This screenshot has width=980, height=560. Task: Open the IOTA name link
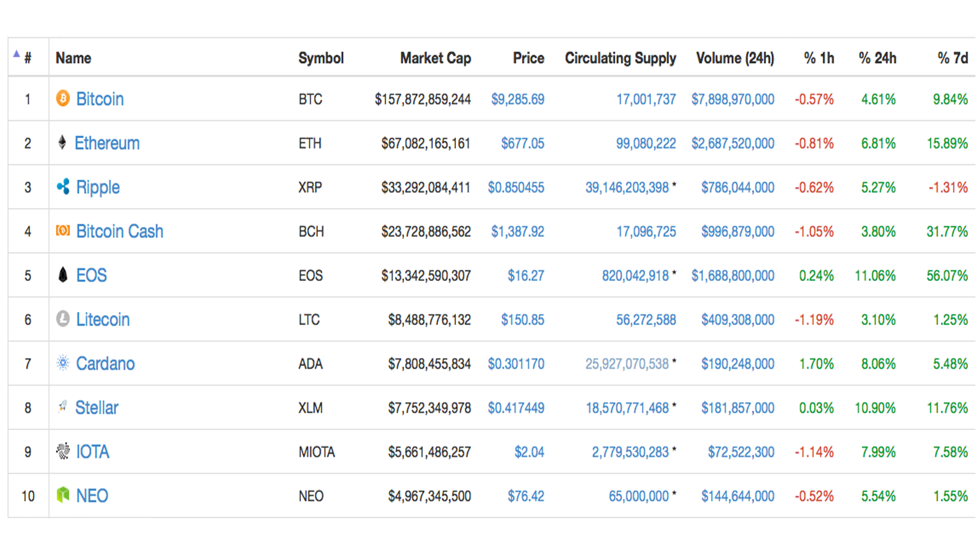click(93, 451)
